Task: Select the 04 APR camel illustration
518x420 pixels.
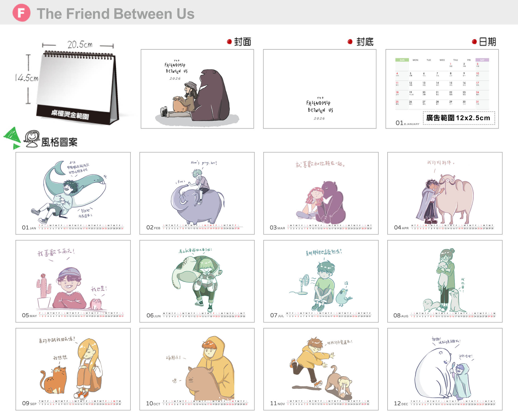Action: pyautogui.click(x=445, y=193)
